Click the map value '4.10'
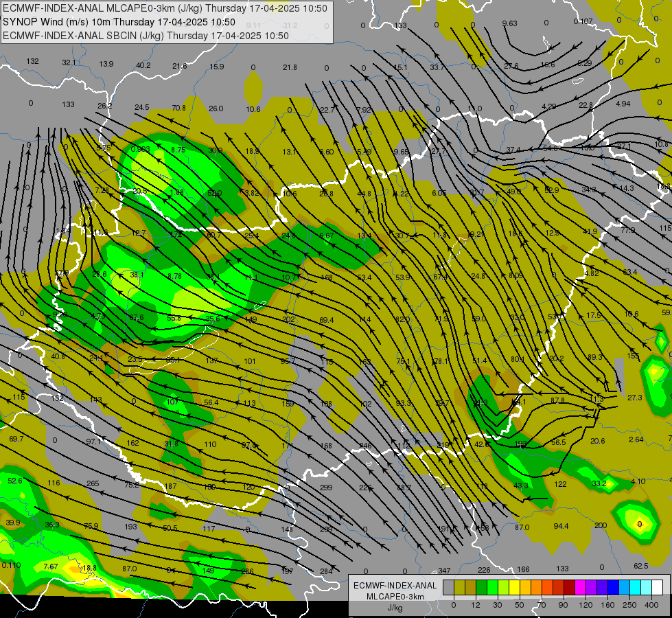672x618 pixels. (x=638, y=481)
